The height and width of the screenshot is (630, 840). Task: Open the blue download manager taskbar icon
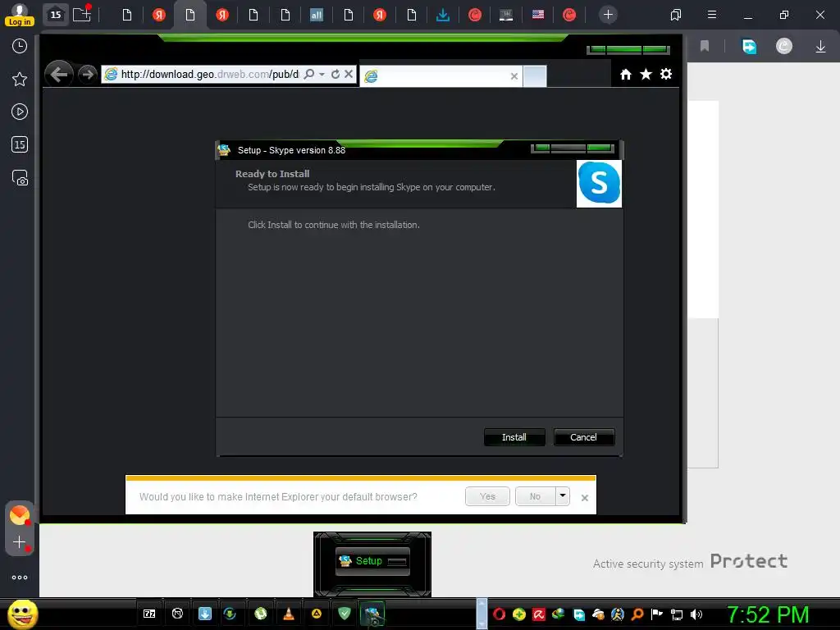point(205,614)
